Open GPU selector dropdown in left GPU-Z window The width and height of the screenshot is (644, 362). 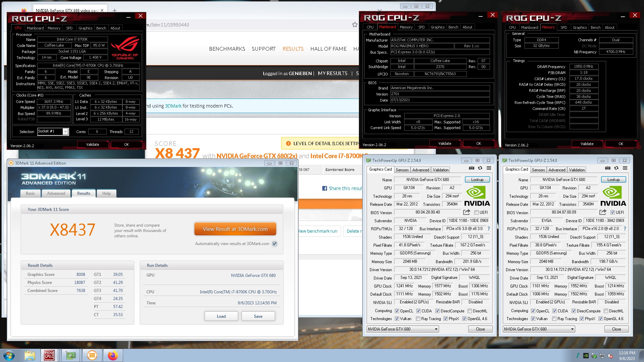(x=403, y=329)
